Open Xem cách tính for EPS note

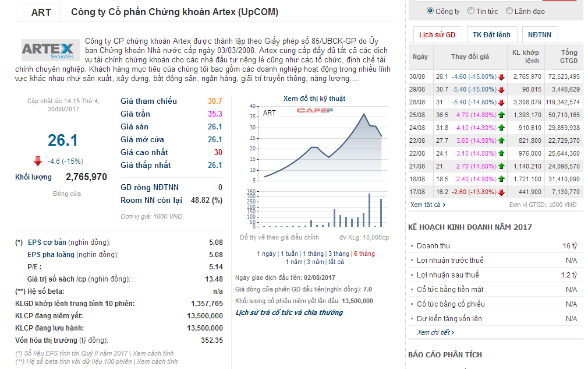coord(153,354)
